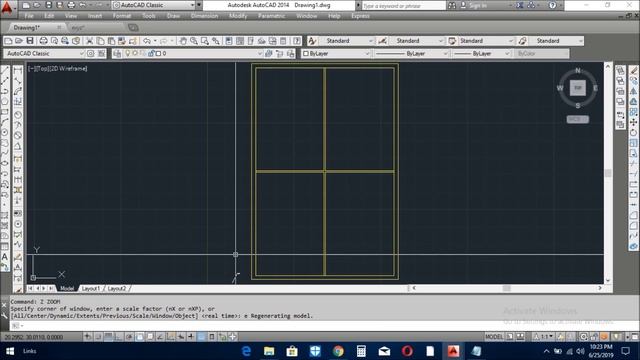Image resolution: width=640 pixels, height=360 pixels.
Task: Select the Move tool in Modify toolbar
Action: [x=633, y=122]
